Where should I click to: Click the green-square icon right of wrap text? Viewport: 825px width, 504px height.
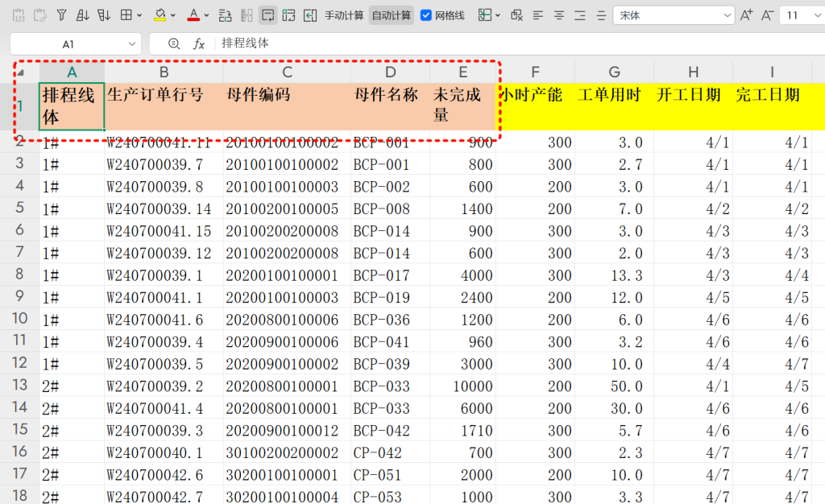click(289, 15)
